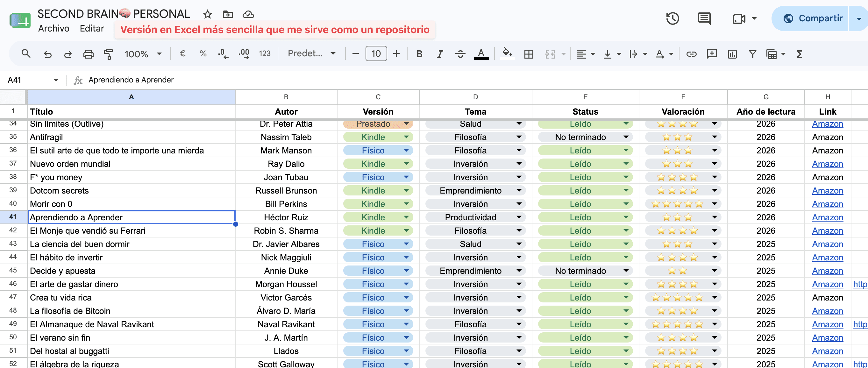Decrease decimal places
The image size is (868, 368).
click(223, 53)
